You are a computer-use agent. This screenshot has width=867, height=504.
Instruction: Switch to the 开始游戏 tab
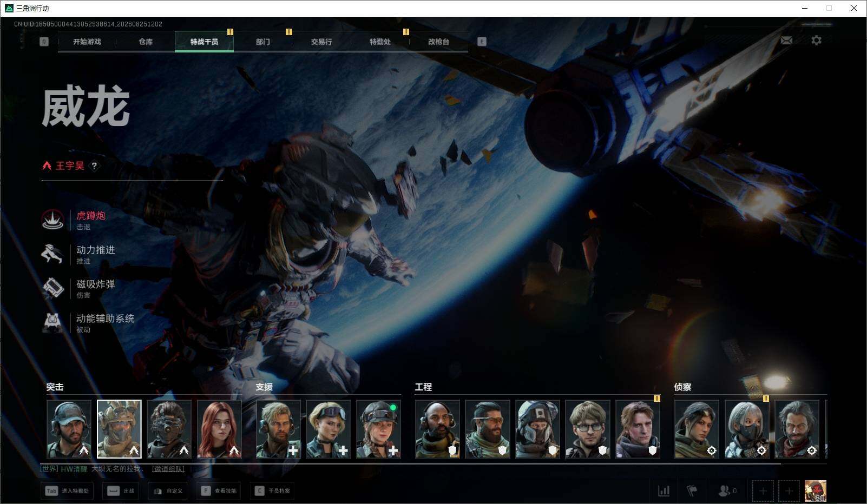(87, 42)
